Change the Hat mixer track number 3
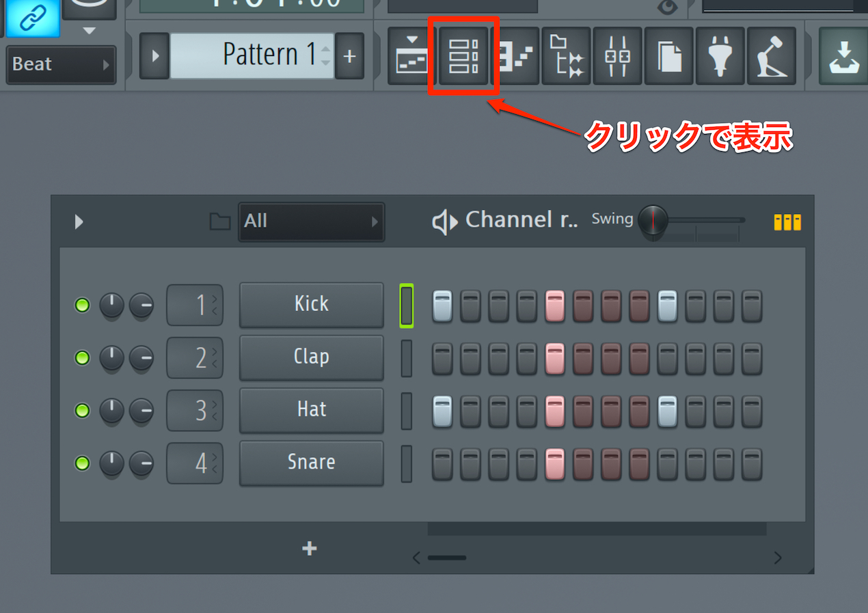Image resolution: width=868 pixels, height=613 pixels. click(x=195, y=411)
